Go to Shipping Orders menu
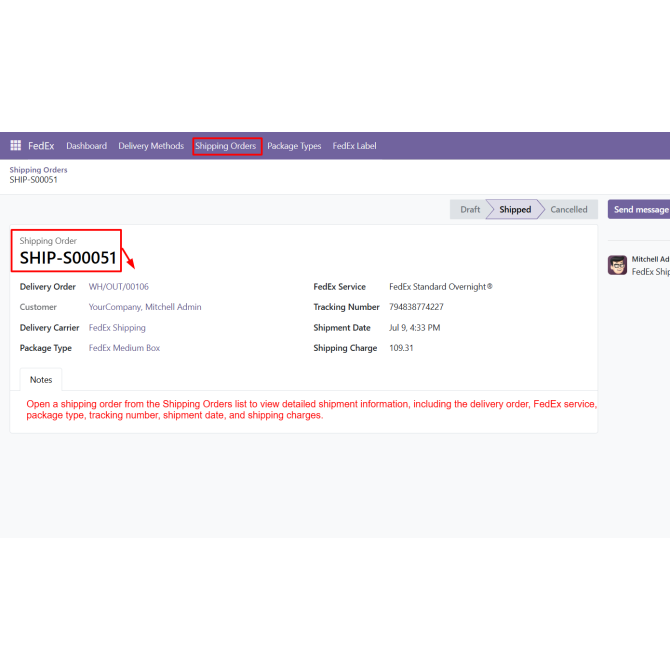 (x=226, y=146)
